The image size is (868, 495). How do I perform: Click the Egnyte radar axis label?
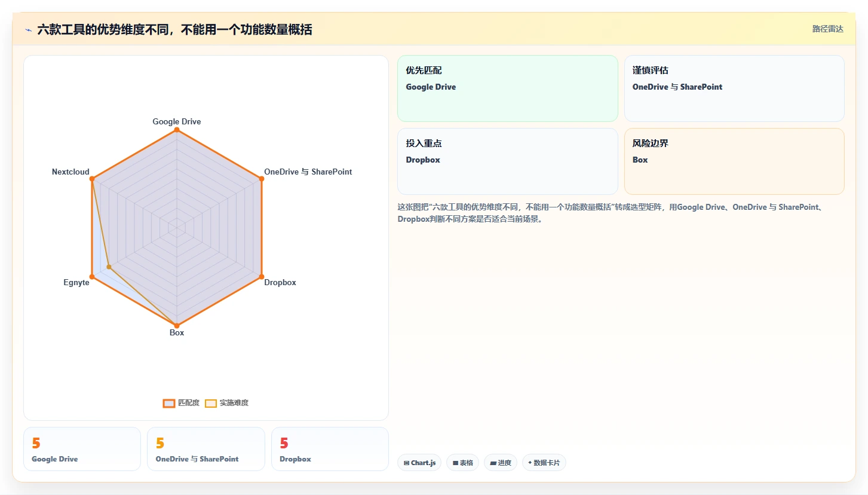[x=76, y=282]
